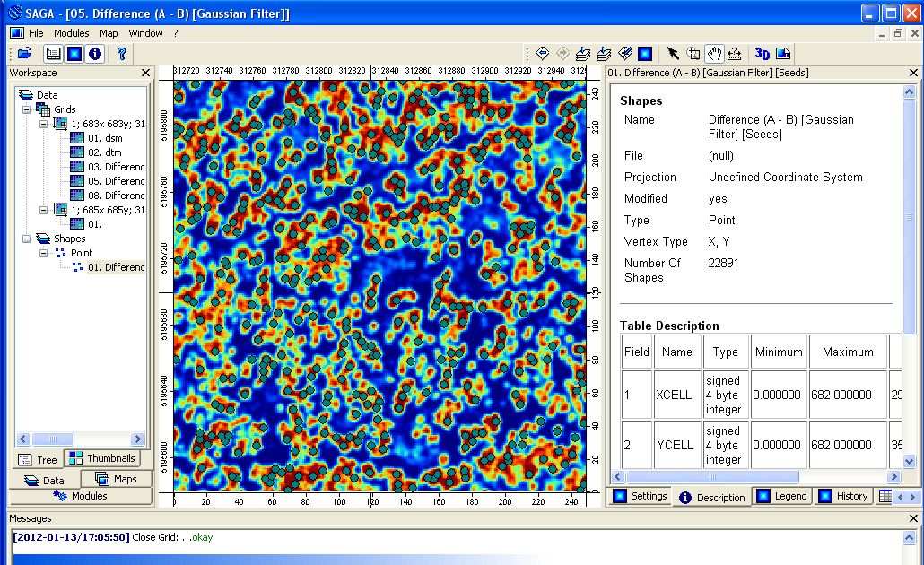
Task: Collapse the 685x 685y grid system node
Action: (44, 210)
